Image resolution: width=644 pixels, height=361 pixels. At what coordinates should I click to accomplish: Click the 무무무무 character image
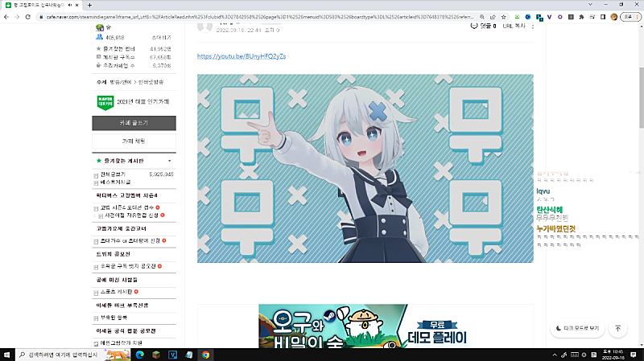pos(365,168)
